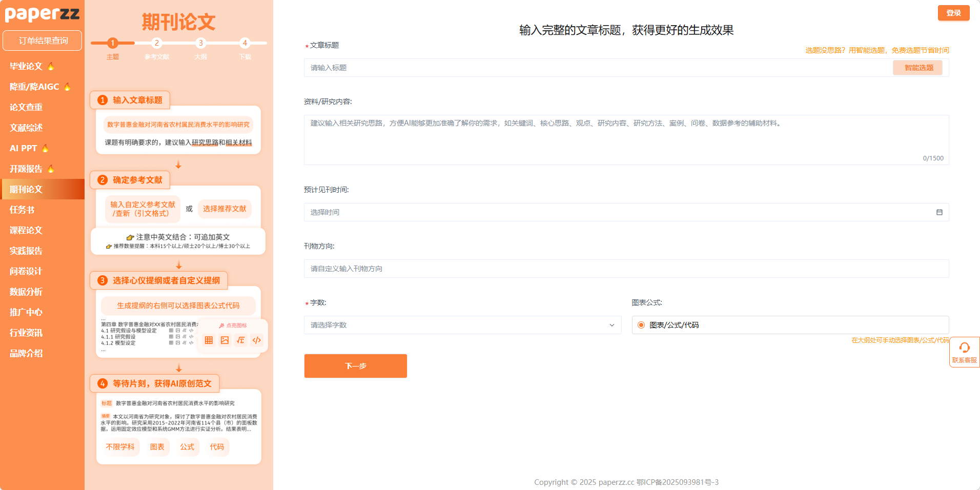Viewport: 980px width, 490px height.
Task: Click the 联系客服 headset icon
Action: (x=964, y=348)
